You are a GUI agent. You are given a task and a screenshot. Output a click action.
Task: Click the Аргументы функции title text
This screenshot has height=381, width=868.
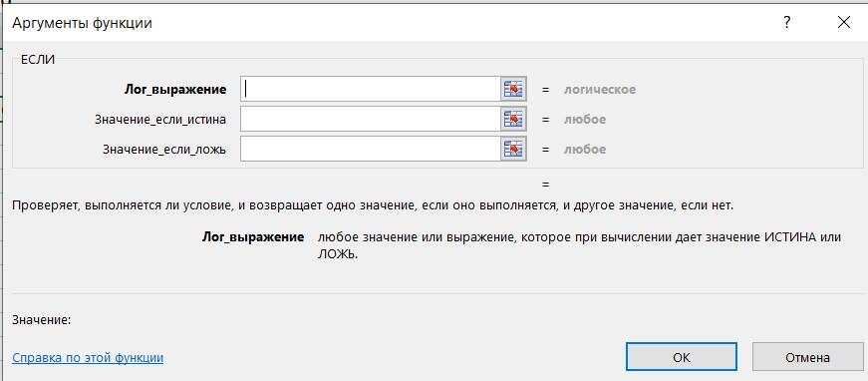[82, 23]
